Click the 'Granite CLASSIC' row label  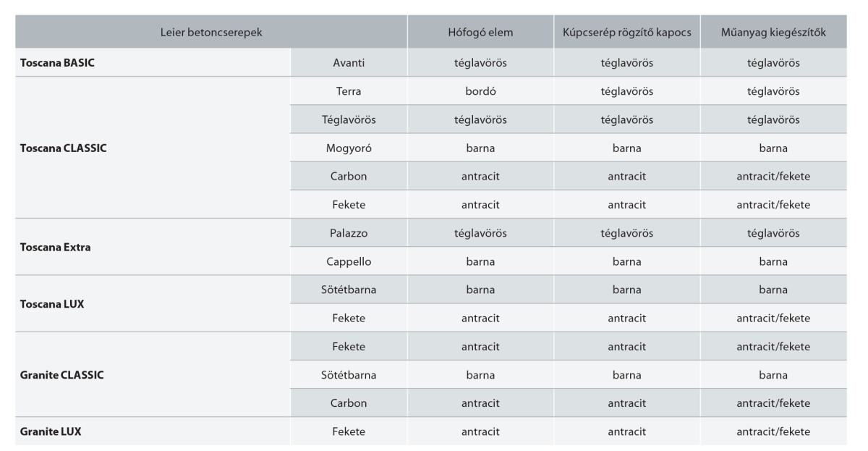click(62, 375)
